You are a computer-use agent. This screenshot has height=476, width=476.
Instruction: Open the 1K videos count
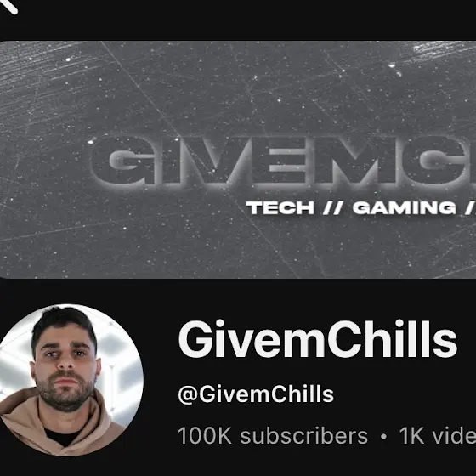tap(438, 435)
